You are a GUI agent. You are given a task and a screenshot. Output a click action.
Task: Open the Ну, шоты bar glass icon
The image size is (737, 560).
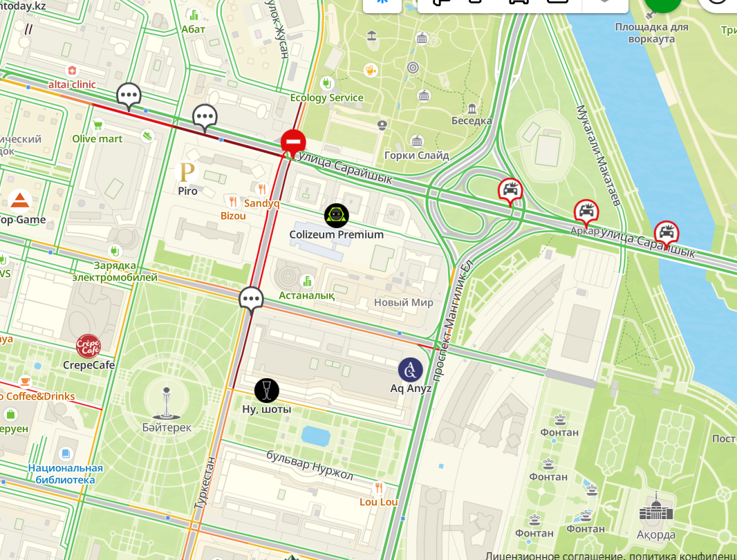coord(266,390)
